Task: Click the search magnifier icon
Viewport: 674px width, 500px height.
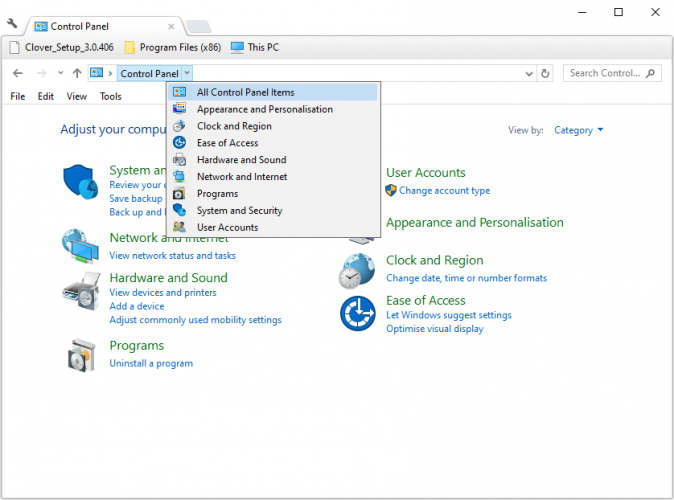Action: 651,74
